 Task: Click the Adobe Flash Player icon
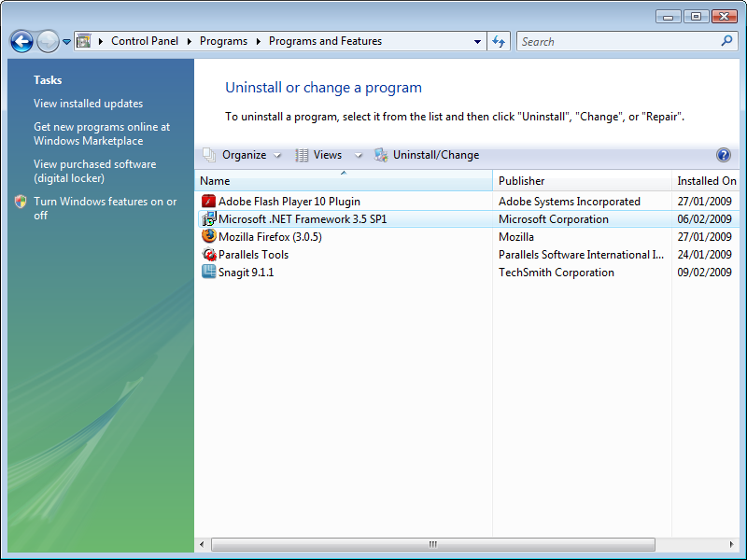click(x=208, y=201)
